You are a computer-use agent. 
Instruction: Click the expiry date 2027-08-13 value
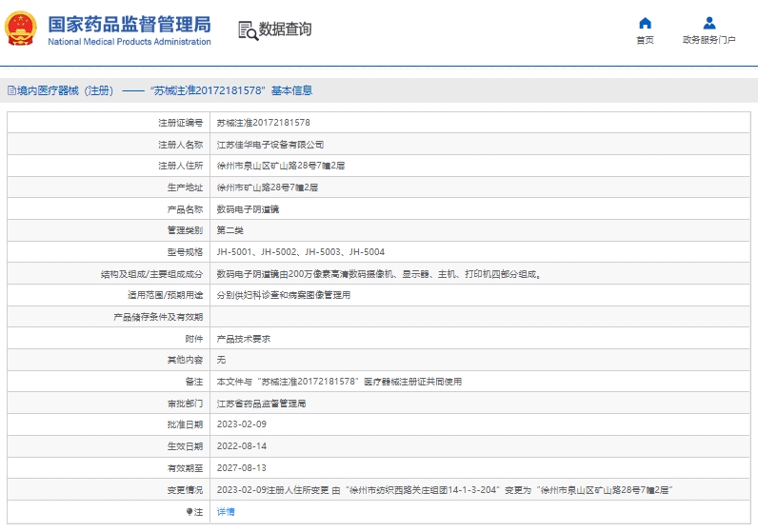pyautogui.click(x=242, y=468)
